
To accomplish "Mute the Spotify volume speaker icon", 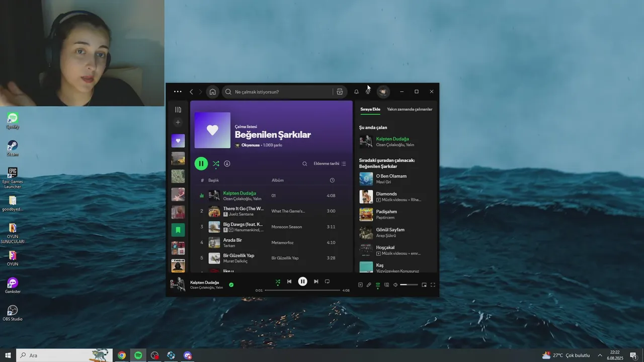I will [395, 285].
